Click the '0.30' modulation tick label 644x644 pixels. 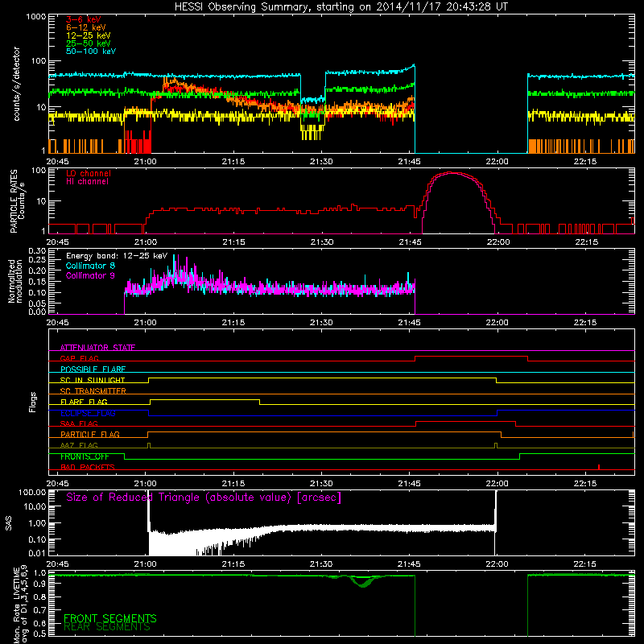pos(37,251)
